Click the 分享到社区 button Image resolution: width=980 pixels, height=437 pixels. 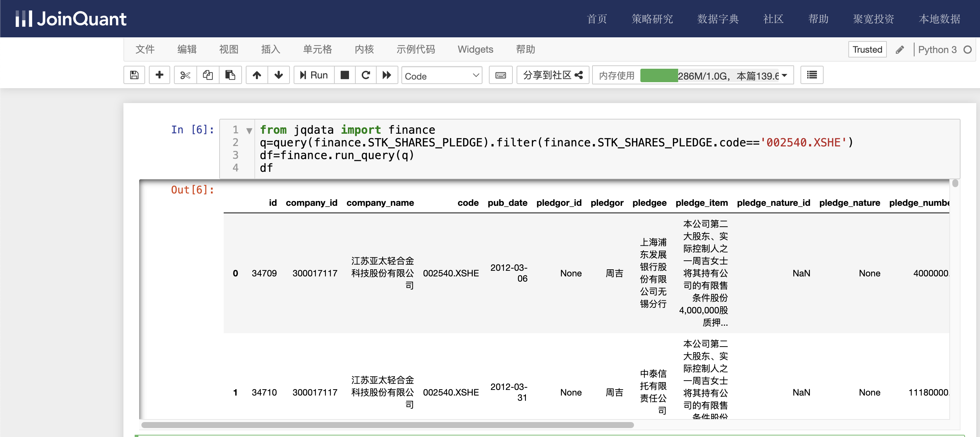tap(552, 75)
